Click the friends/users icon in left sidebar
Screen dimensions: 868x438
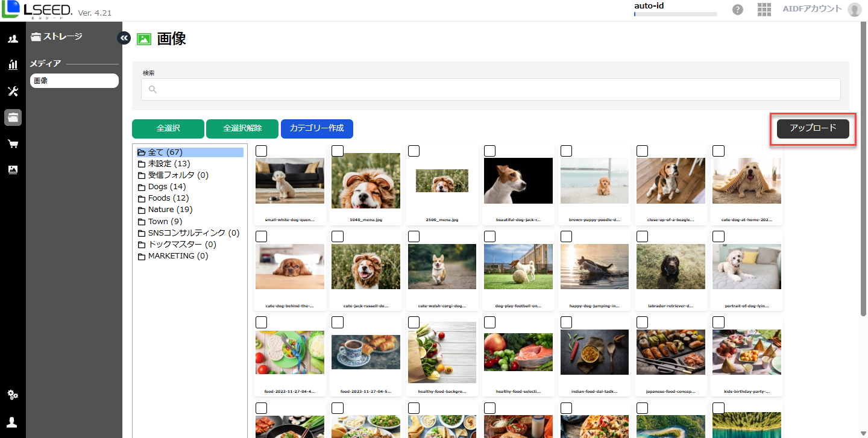coord(13,39)
